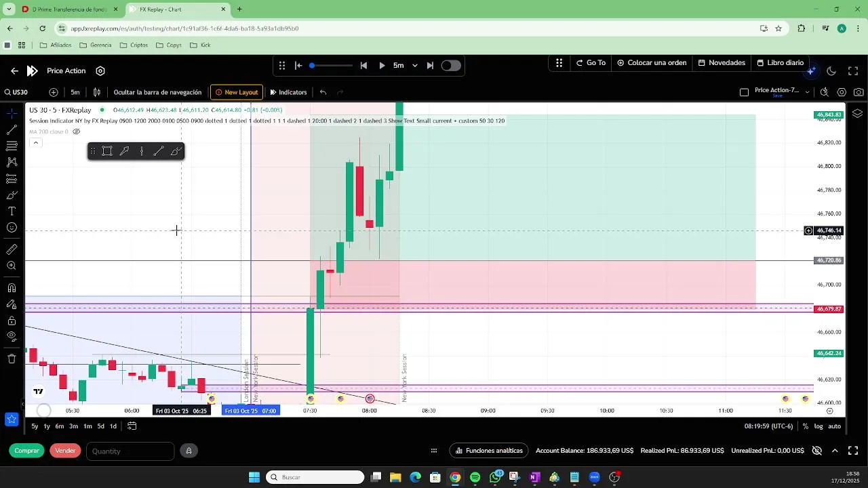Select vertical line tool in floating toolbar
Screen dimensions: 868x488
[141, 151]
